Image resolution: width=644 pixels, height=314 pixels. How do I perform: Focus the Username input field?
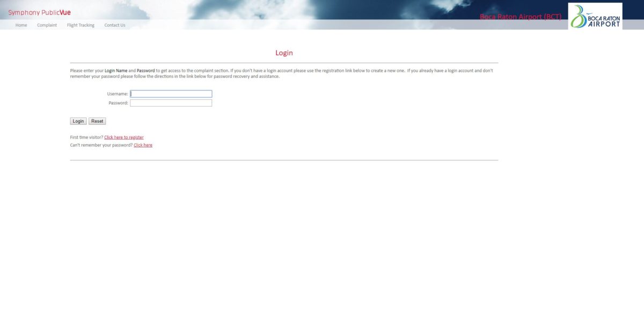171,94
